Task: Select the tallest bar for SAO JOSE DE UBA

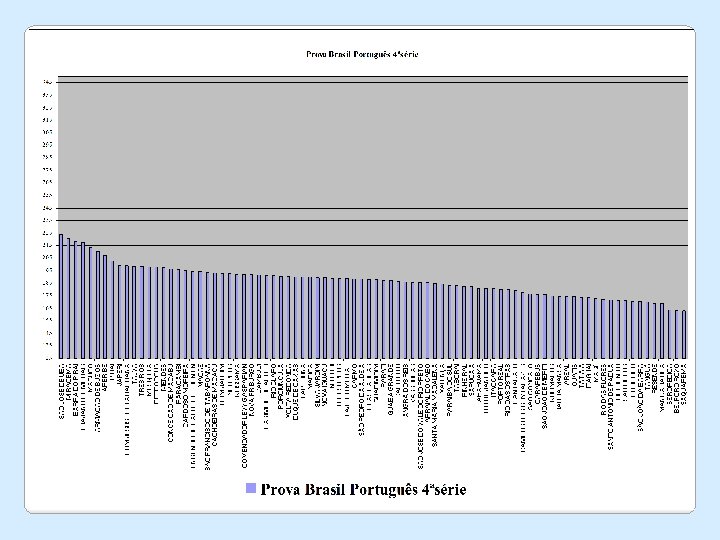Action: pos(61,296)
